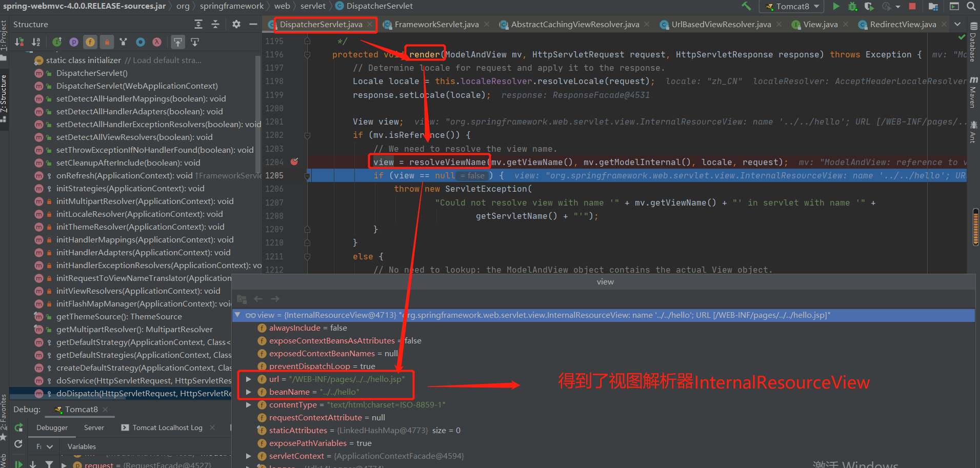Screen dimensions: 980x468
Task: Switch to AbstractCachingViewResolver.java tab
Action: (575, 25)
